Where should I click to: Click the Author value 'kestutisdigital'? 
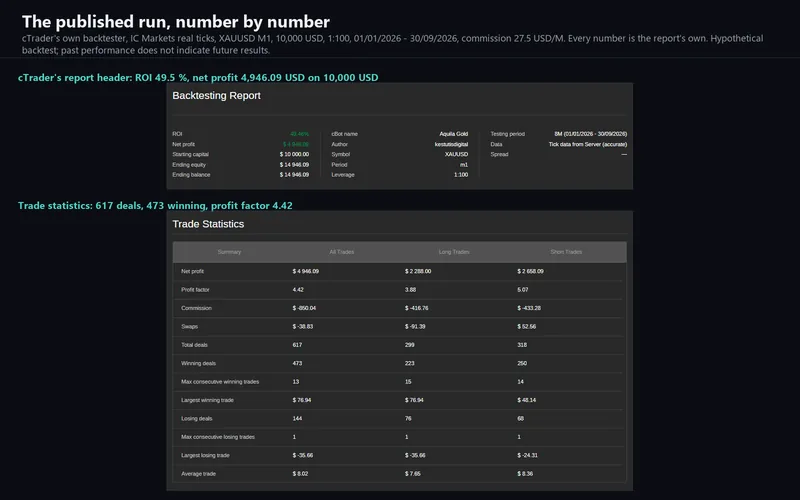[x=451, y=144]
